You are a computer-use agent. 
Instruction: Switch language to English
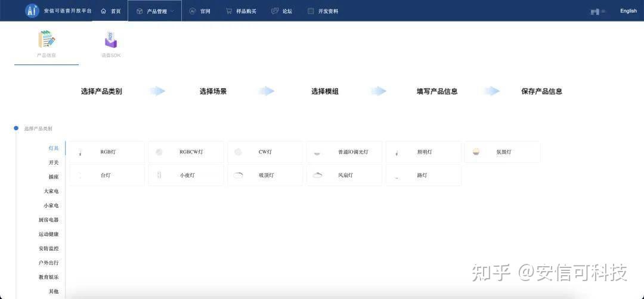[x=628, y=11]
